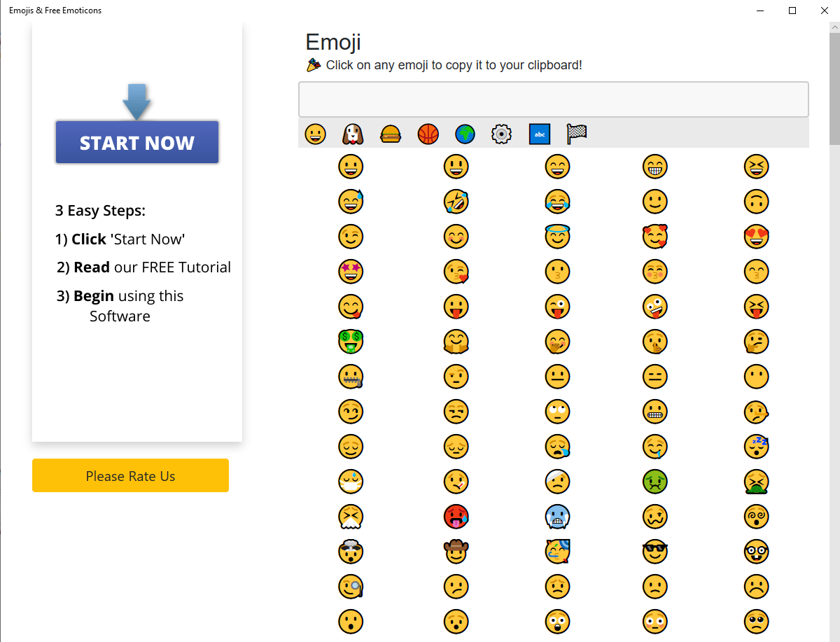Switch to the burger food category
Image resolution: width=840 pixels, height=642 pixels.
tap(390, 133)
